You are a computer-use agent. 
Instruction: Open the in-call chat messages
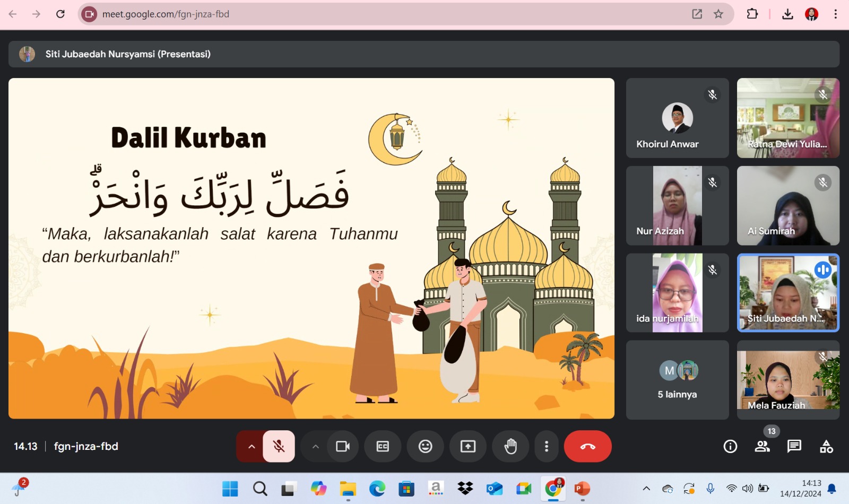pos(794,447)
